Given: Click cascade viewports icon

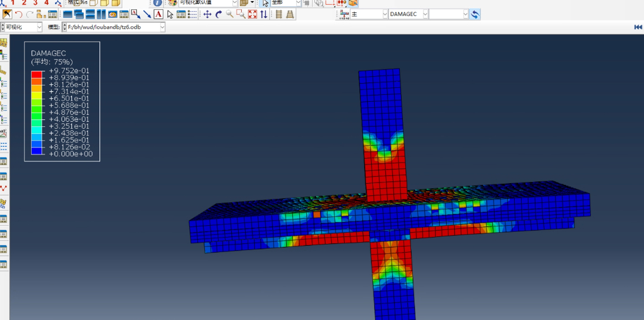Looking at the screenshot, I should 79,15.
